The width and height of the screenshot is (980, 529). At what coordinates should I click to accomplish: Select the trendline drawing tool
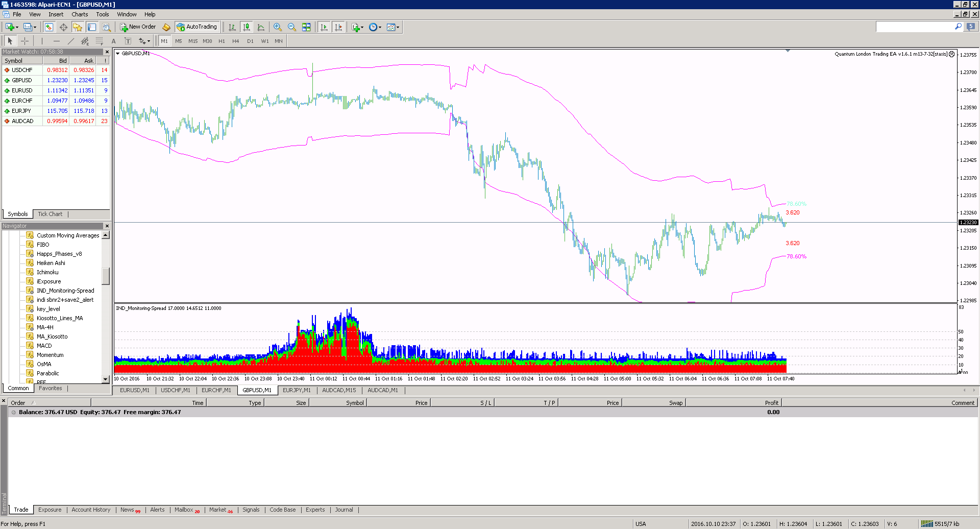[x=70, y=41]
